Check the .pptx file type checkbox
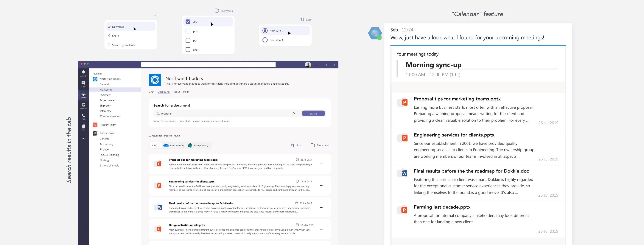644x245 pixels. [x=188, y=31]
